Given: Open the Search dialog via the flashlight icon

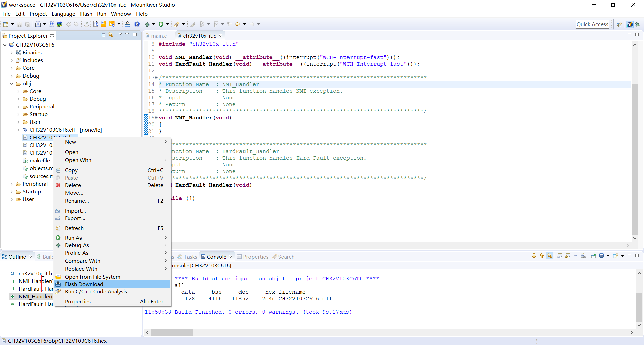Looking at the screenshot, I should tap(177, 24).
